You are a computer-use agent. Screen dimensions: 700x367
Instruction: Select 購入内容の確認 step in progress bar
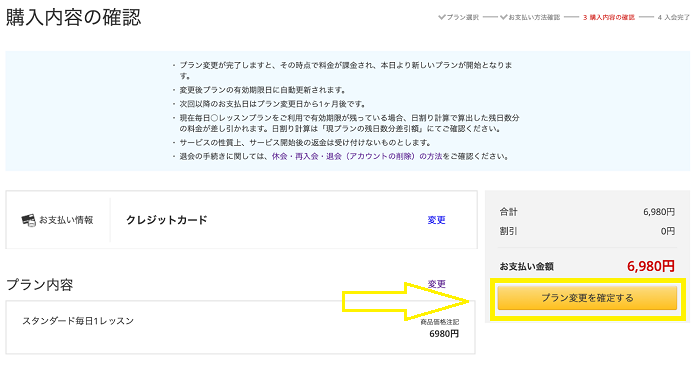click(608, 17)
